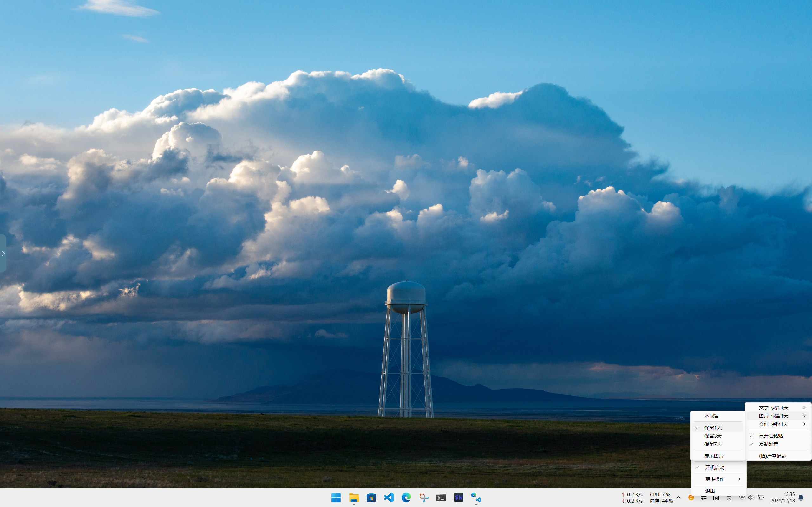This screenshot has width=812, height=507.
Task: Open Microsoft Store from taskbar
Action: click(x=371, y=497)
